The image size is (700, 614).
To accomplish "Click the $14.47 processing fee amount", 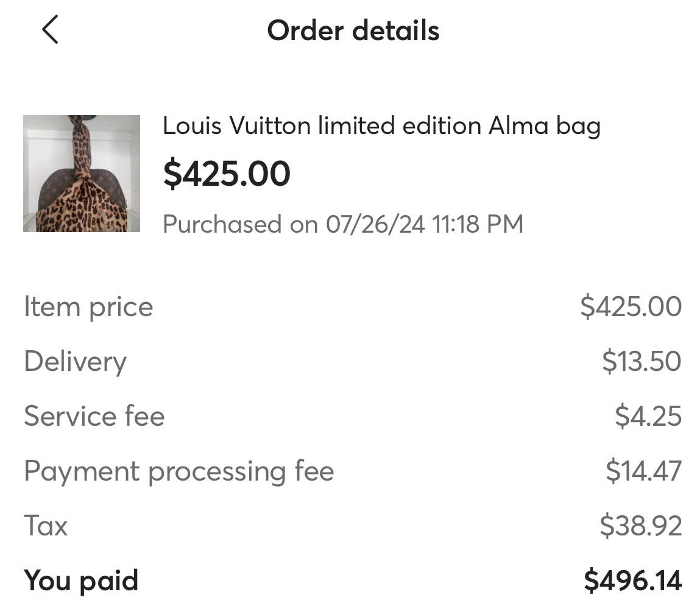I will [x=643, y=471].
